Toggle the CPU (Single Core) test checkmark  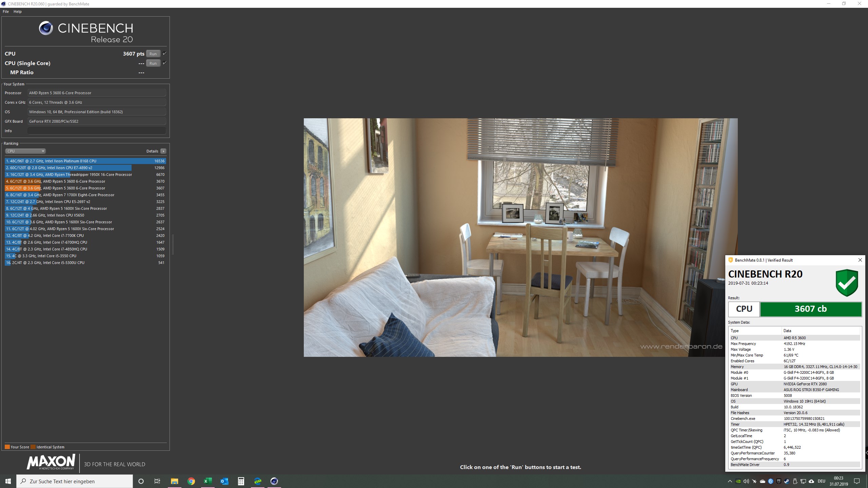(x=164, y=63)
